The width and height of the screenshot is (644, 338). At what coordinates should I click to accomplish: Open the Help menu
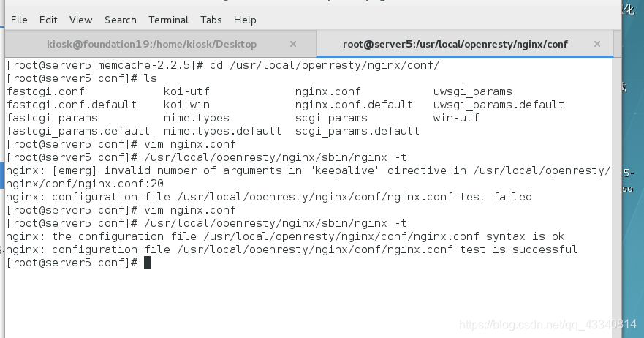(x=245, y=20)
